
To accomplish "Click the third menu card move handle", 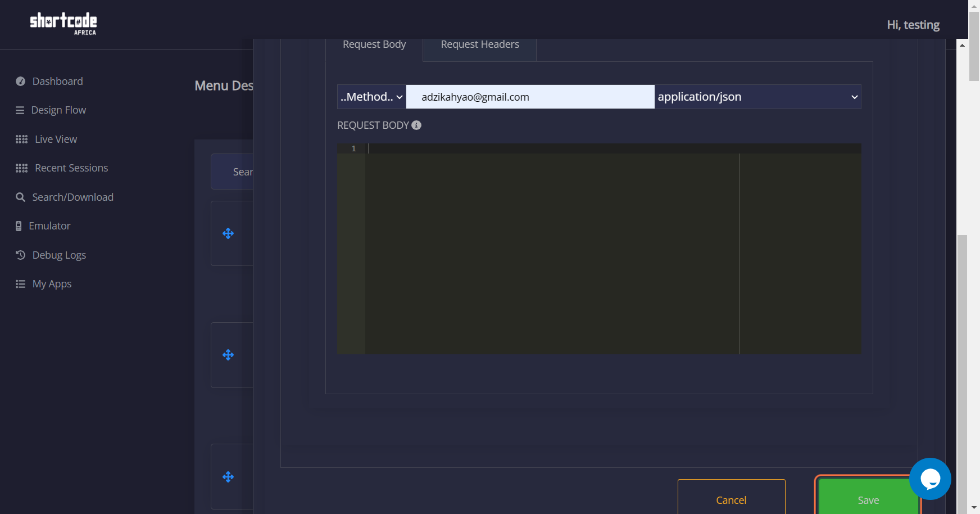I will (x=228, y=477).
